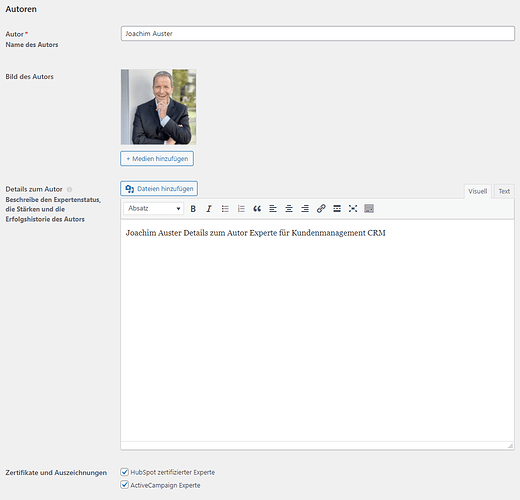Switch to the Visuell editor tab
520x500 pixels.
point(477,191)
